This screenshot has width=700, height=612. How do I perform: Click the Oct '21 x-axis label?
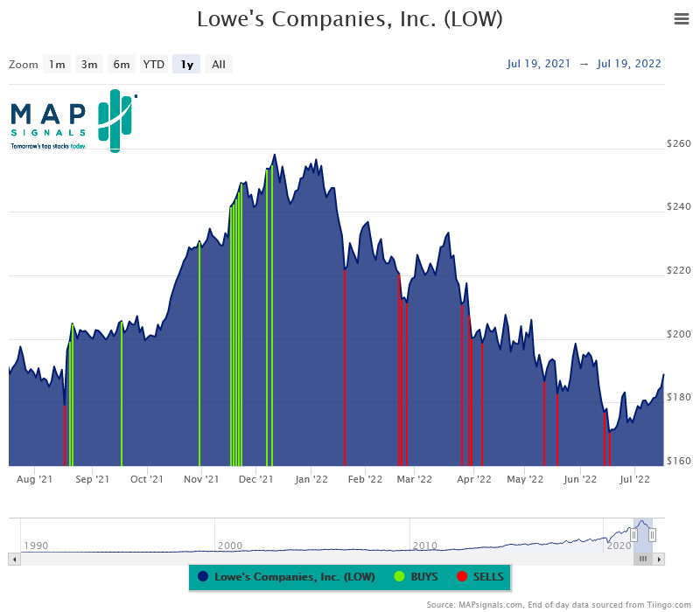click(x=147, y=479)
